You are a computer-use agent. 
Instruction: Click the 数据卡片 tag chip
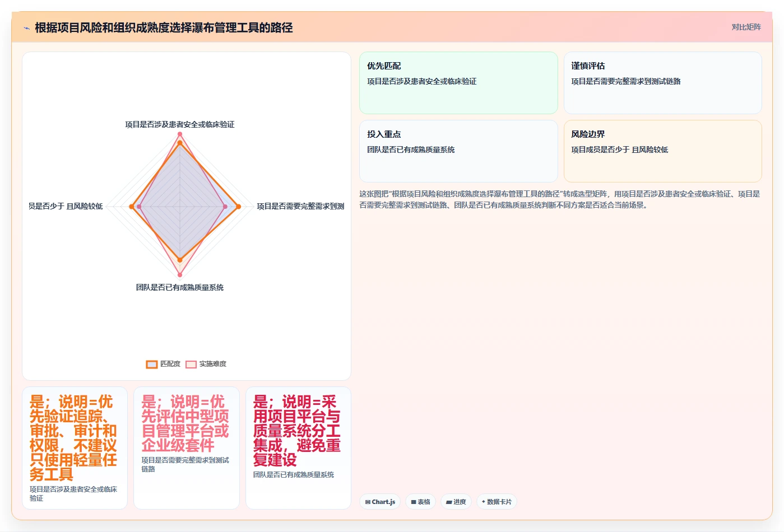(497, 502)
